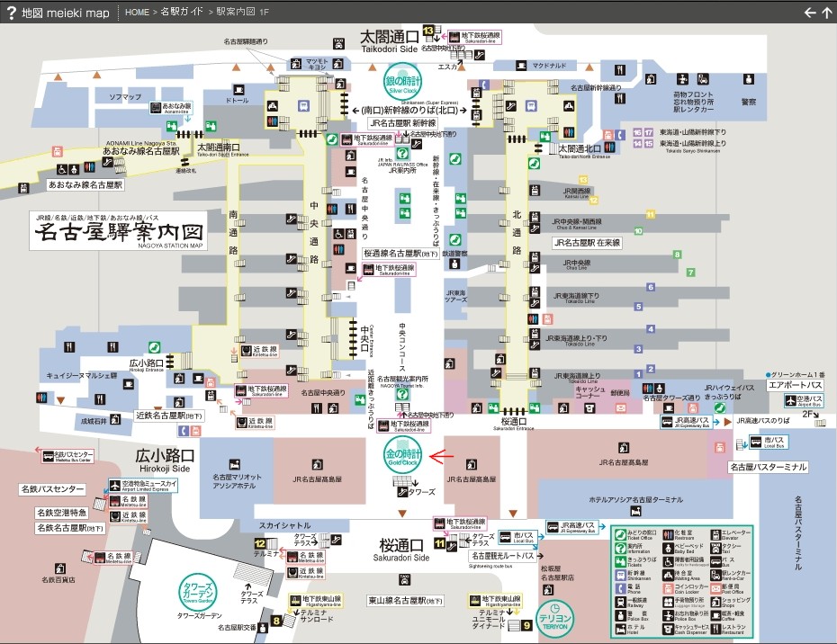This screenshot has height=644, width=837.
Task: Click the コインロッカー Coin Locker legend icon
Action: pos(668,588)
